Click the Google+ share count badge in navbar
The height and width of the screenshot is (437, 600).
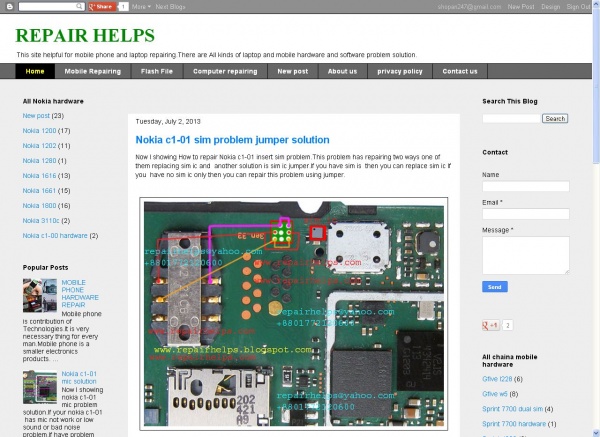(123, 7)
